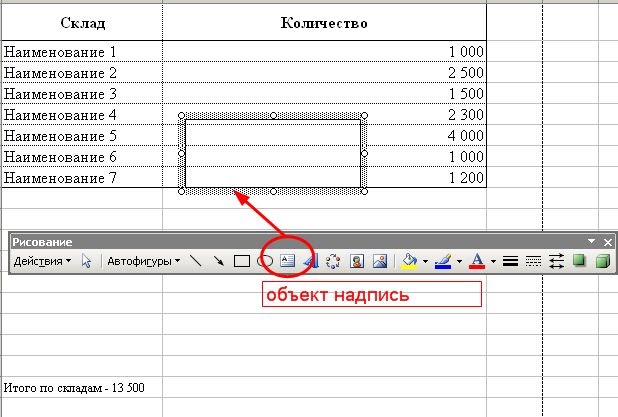
Task: Select the 1 200 quantity value
Action: 466,177
